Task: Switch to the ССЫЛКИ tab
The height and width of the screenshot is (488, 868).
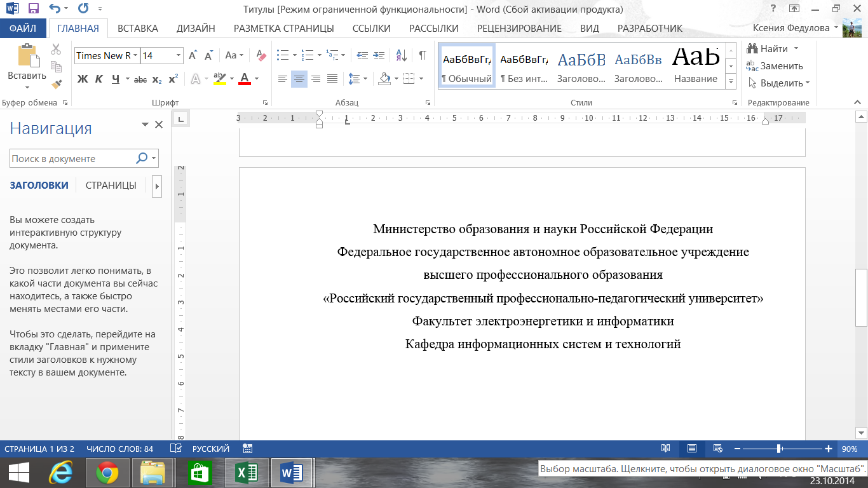Action: [371, 28]
